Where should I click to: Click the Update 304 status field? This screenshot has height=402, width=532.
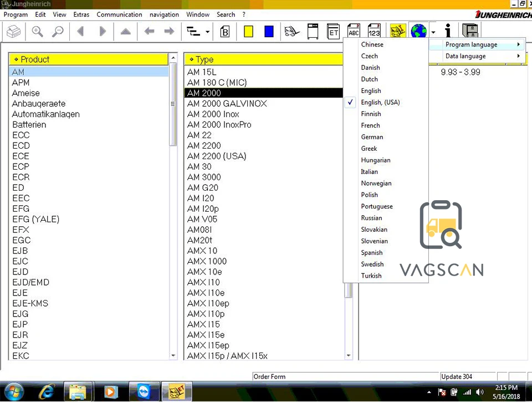[468, 376]
